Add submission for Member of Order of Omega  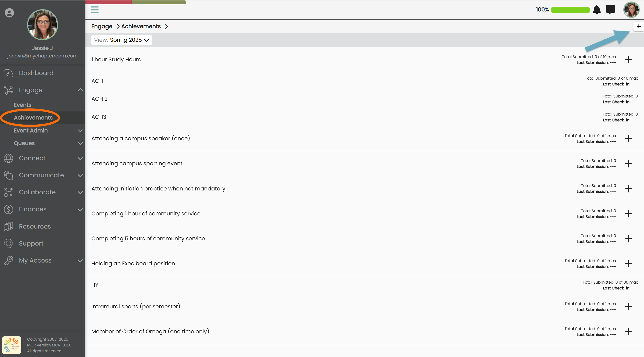click(628, 331)
